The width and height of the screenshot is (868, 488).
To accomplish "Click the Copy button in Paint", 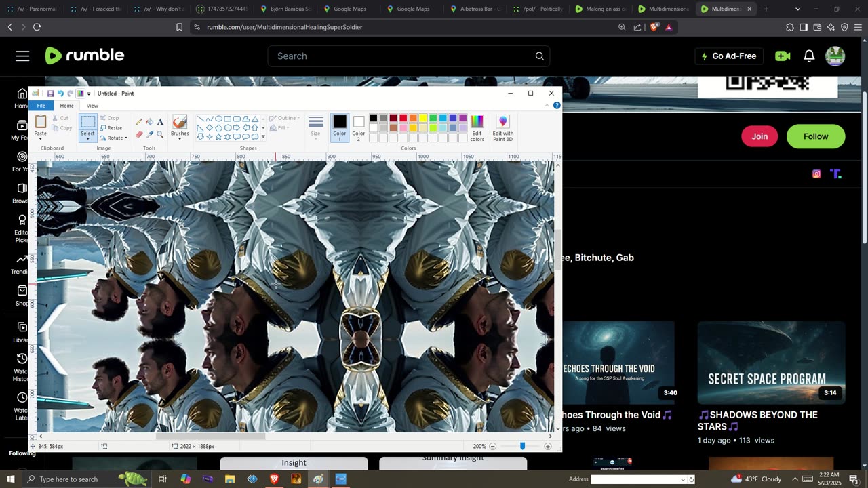I will pyautogui.click(x=62, y=128).
